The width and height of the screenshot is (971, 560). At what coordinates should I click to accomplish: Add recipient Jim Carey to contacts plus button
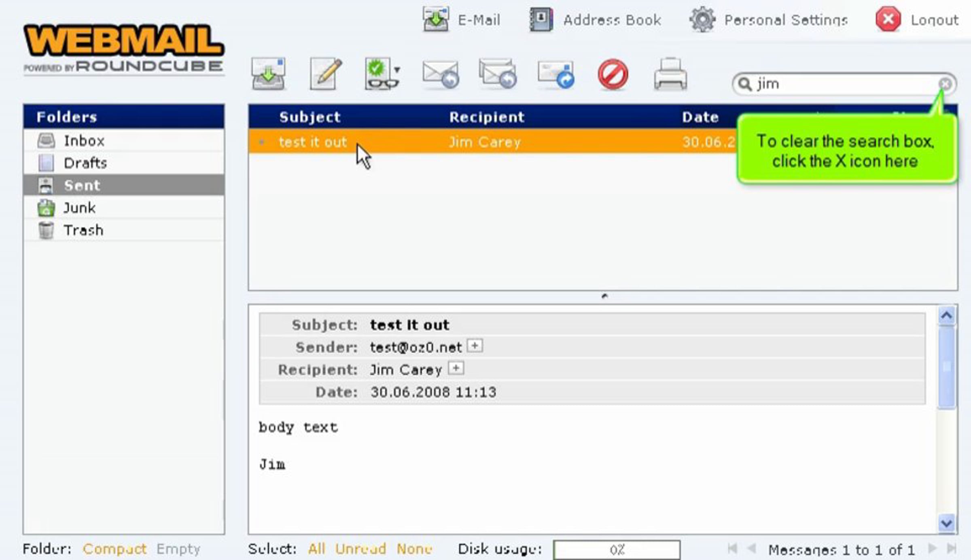click(456, 368)
